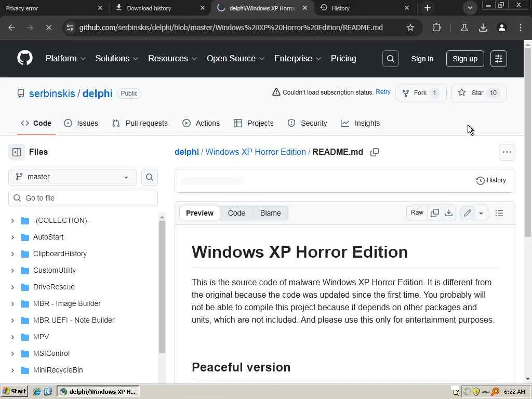Open the Pull requests tab

[x=140, y=123]
